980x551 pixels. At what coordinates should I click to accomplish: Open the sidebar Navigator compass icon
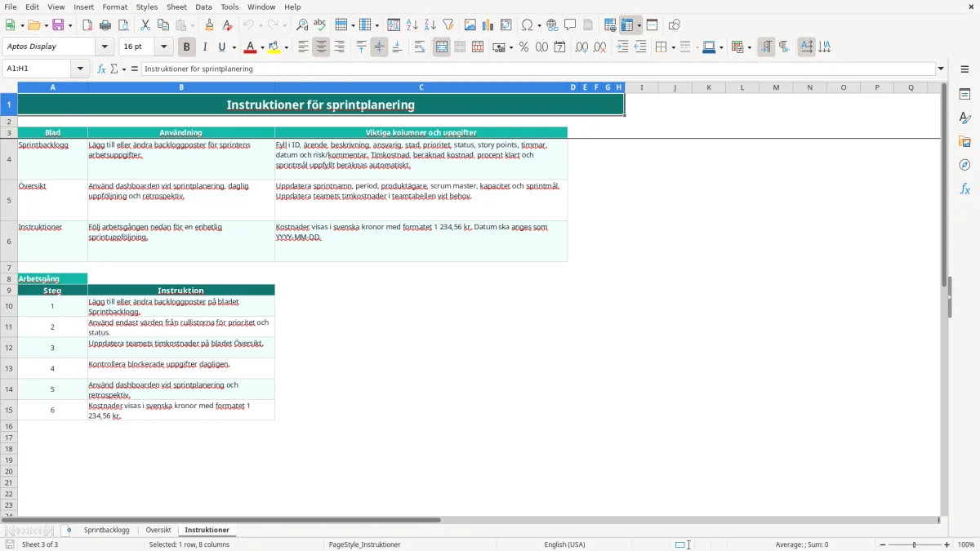(964, 165)
